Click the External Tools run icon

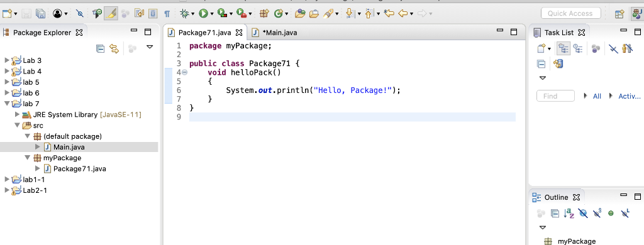241,14
